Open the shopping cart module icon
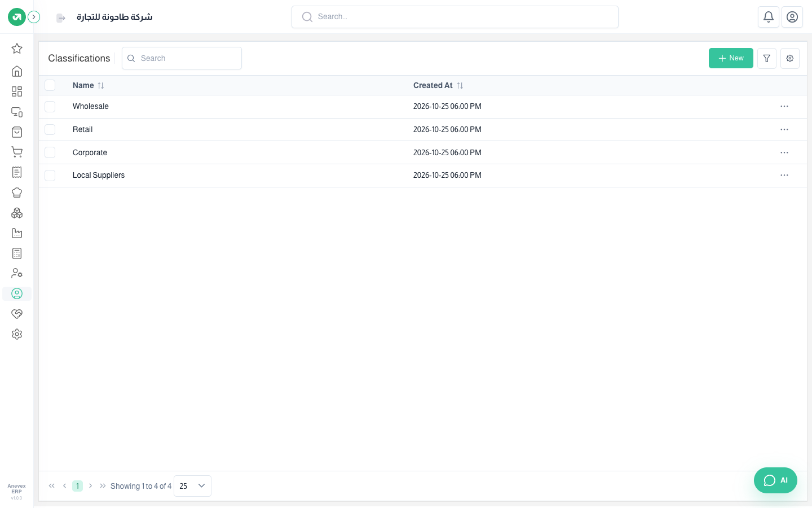The height and width of the screenshot is (508, 812). 17,152
